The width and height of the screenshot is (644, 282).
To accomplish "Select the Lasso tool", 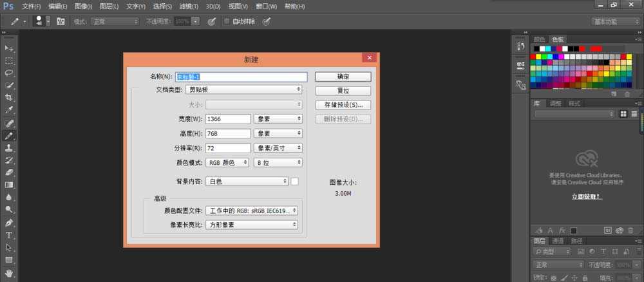I will [x=9, y=73].
